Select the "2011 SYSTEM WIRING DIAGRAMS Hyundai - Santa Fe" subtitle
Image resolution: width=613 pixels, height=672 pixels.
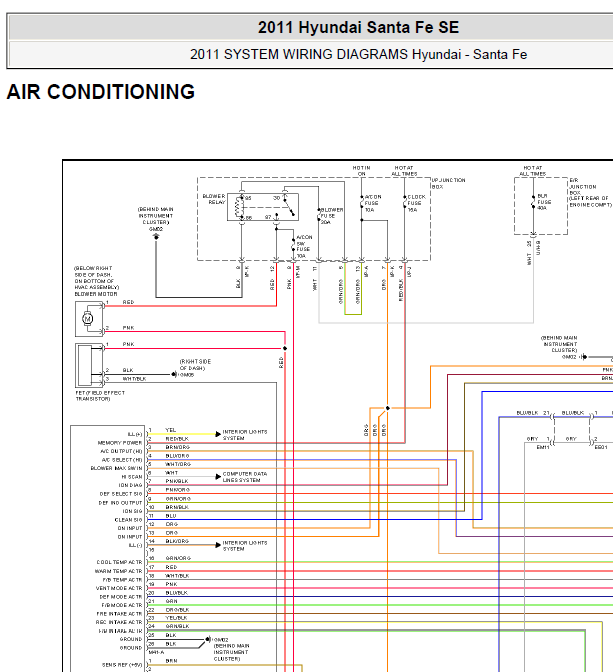[x=358, y=54]
